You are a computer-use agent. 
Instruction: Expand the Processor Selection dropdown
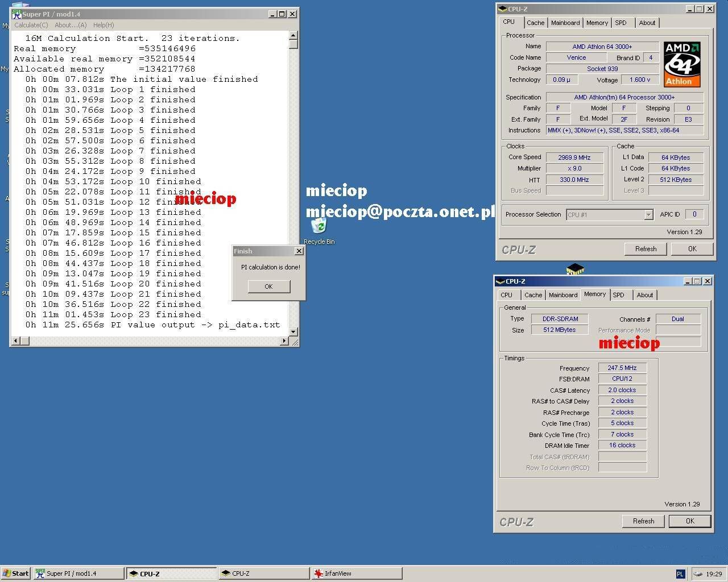[648, 215]
